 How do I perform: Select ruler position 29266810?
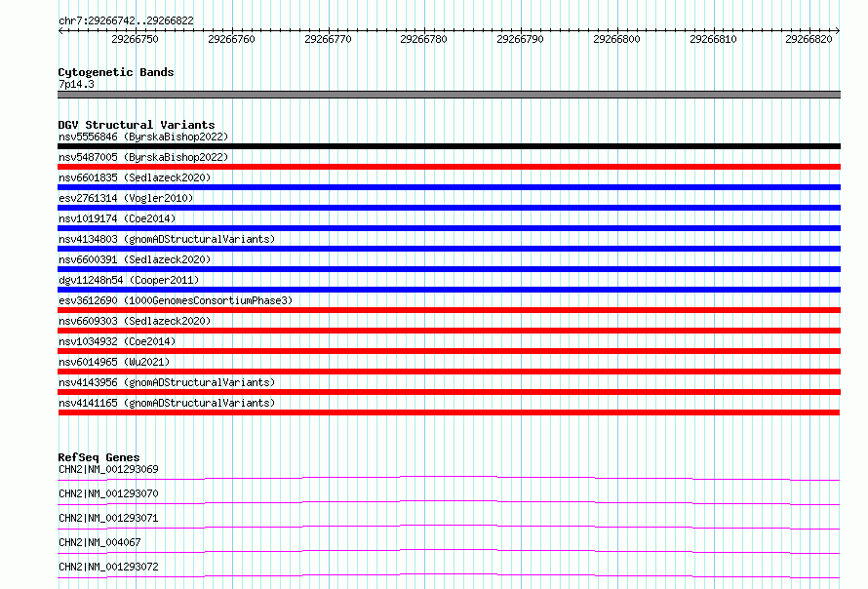(x=713, y=39)
